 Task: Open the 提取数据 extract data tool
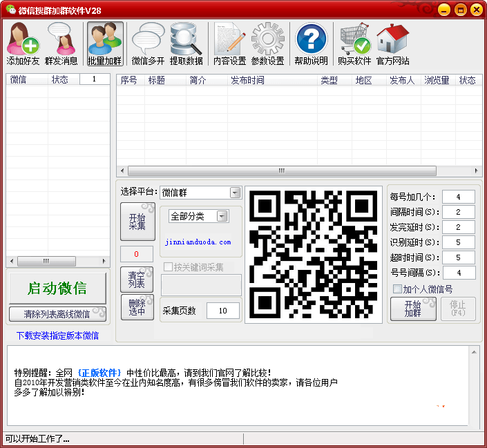pos(186,43)
